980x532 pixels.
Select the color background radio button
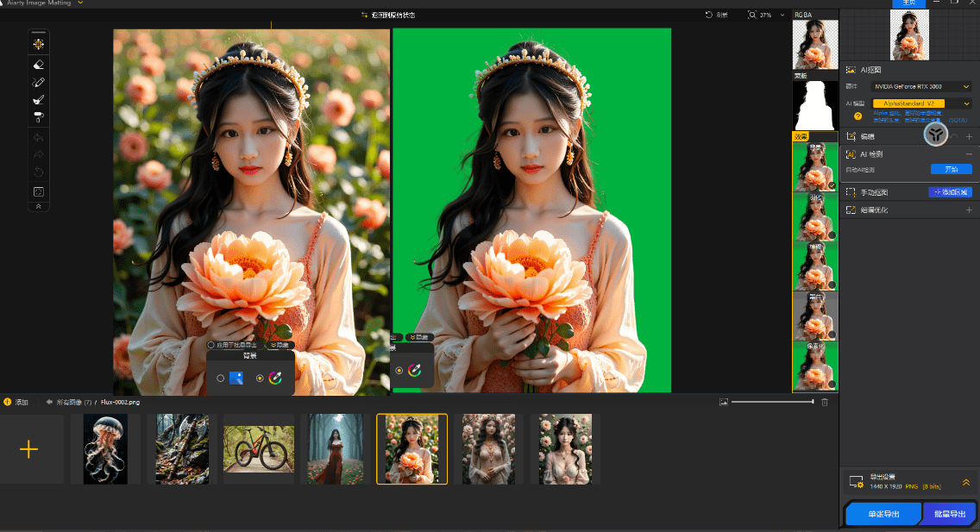pos(260,378)
